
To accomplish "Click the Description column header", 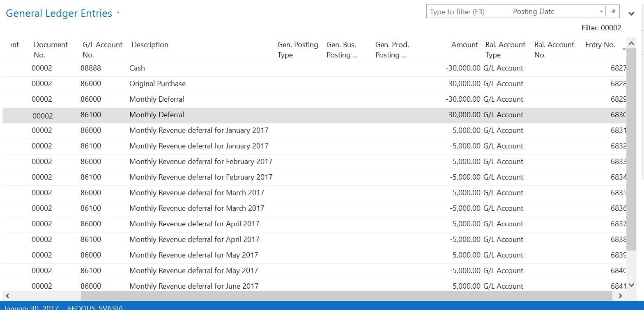I will 150,45.
